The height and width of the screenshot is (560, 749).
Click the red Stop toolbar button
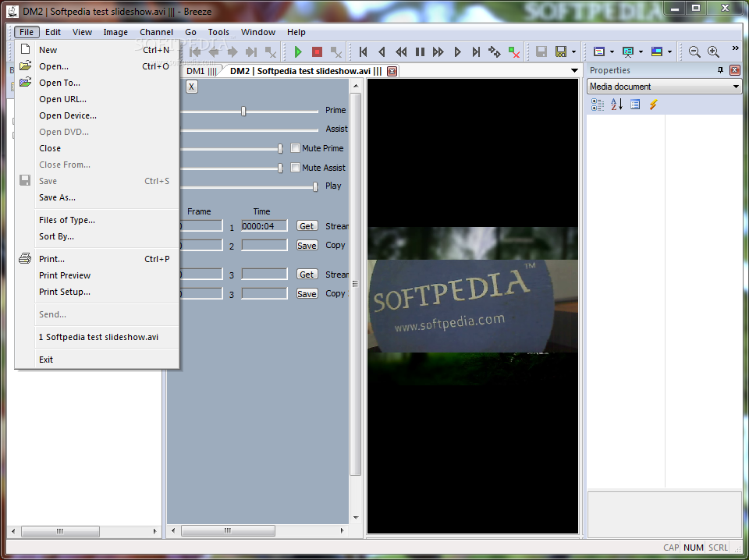pyautogui.click(x=318, y=51)
